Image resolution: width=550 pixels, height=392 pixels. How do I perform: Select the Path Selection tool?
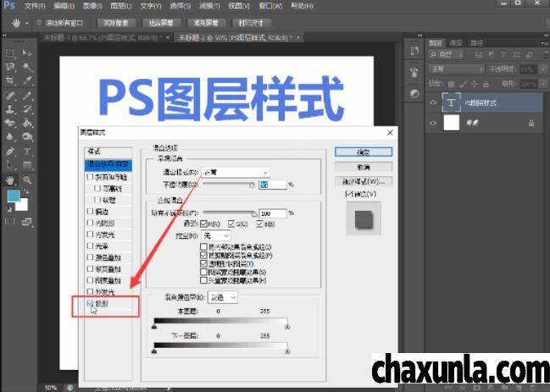[x=10, y=165]
